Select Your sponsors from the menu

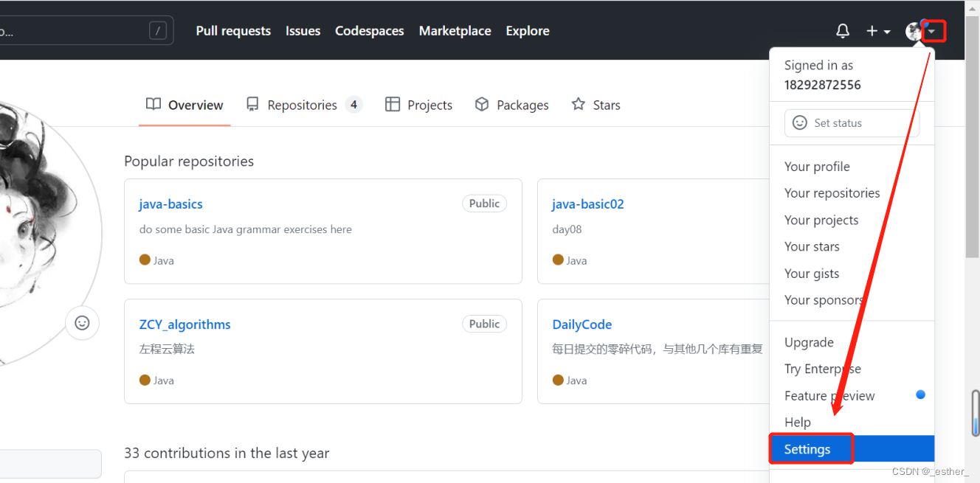852,300
